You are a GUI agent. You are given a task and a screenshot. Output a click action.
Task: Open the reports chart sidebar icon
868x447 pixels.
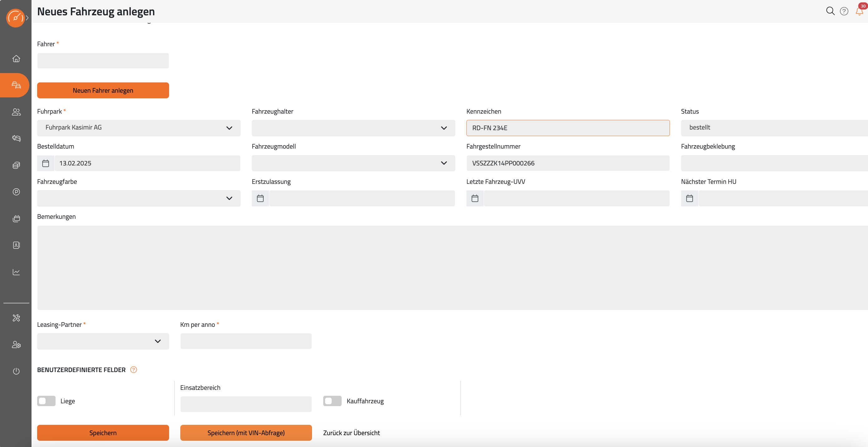click(x=16, y=272)
